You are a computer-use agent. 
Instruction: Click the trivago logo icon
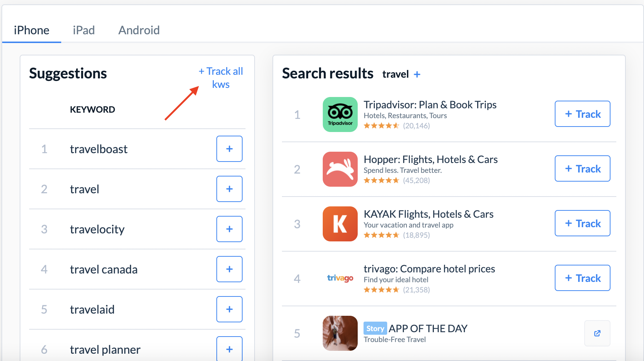click(340, 278)
